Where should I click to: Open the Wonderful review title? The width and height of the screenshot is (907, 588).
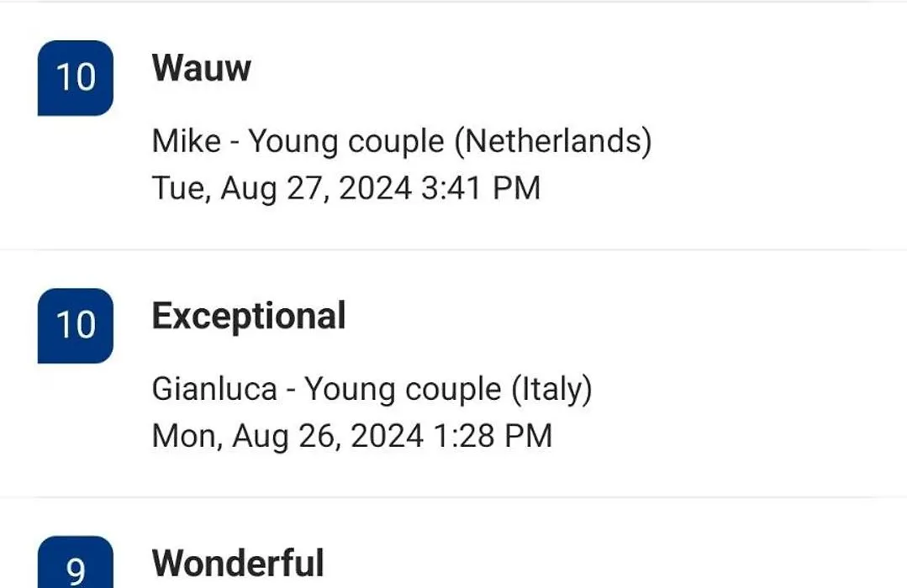click(x=238, y=563)
